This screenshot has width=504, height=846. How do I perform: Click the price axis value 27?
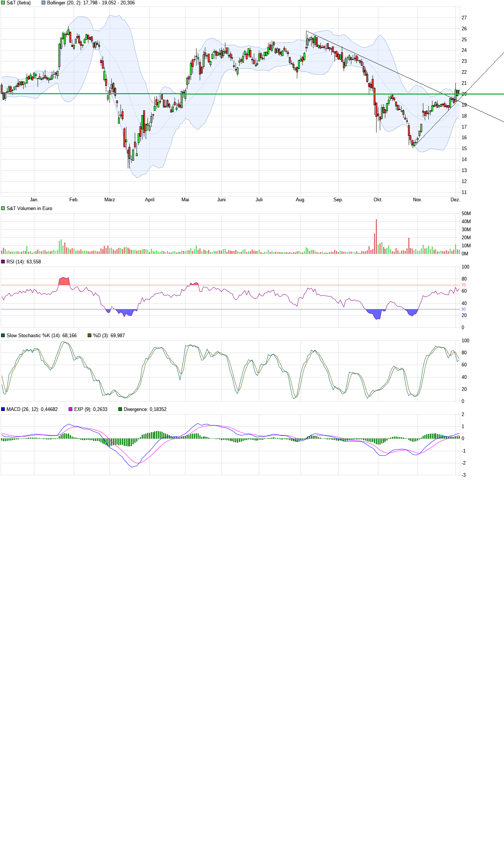(464, 18)
